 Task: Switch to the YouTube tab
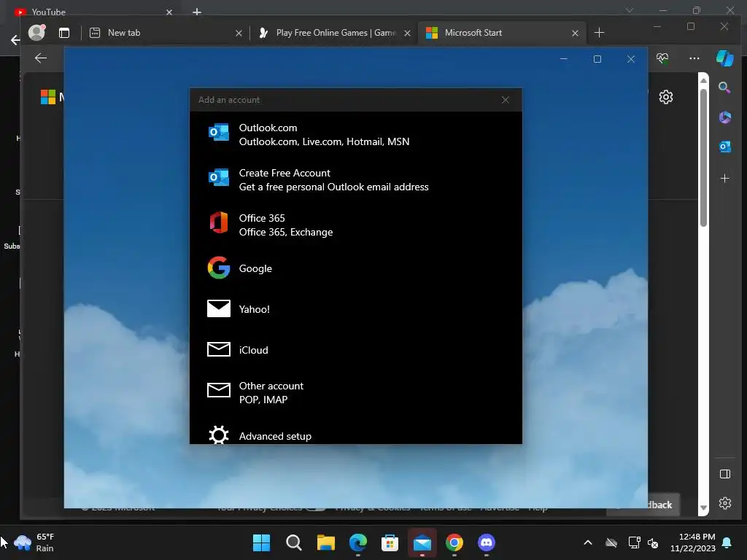coord(90,12)
